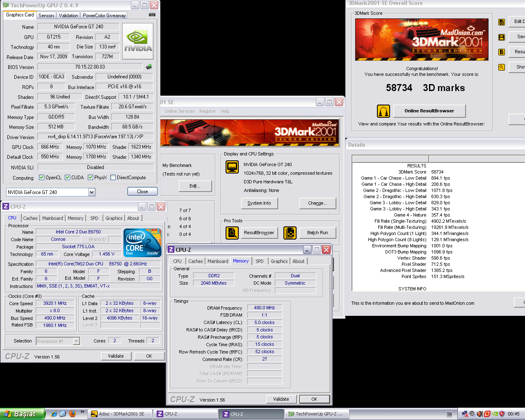The height and width of the screenshot is (420, 525).
Task: Click the Close button in GPU-Z
Action: pyautogui.click(x=142, y=192)
